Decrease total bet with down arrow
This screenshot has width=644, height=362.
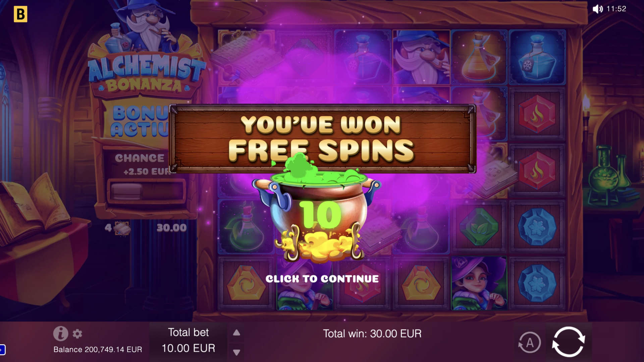click(236, 352)
